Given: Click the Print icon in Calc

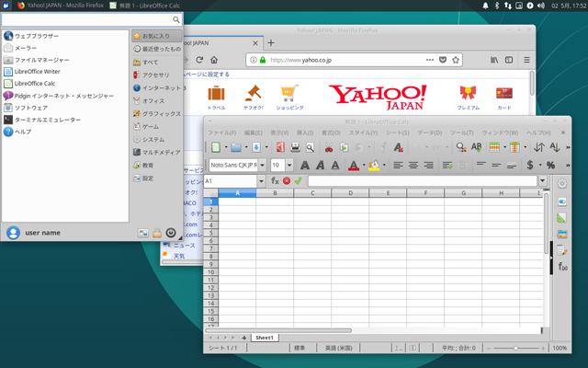Looking at the screenshot, I should tap(295, 147).
